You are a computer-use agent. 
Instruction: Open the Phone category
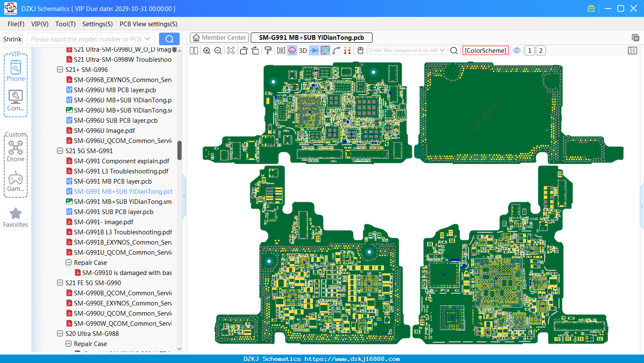pyautogui.click(x=16, y=71)
